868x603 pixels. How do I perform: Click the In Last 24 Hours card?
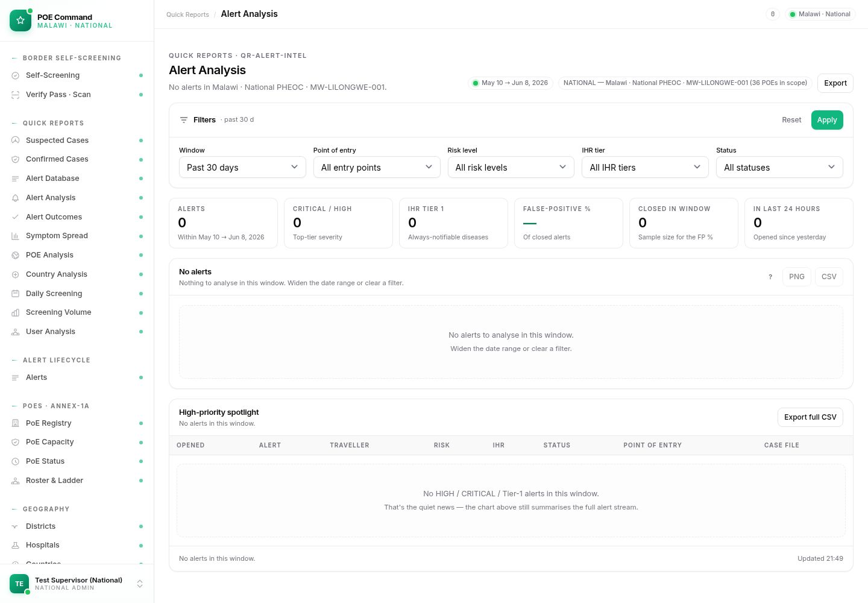coord(799,223)
